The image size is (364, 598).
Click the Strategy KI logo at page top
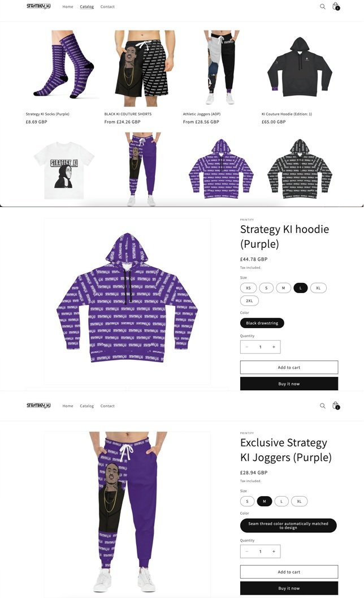click(38, 6)
